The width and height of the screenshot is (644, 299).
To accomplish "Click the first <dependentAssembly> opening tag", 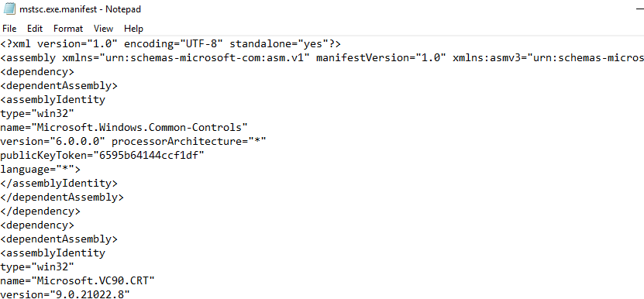I will [59, 85].
